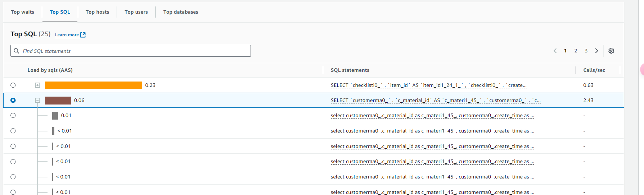Viewport: 644px width, 195px height.
Task: Click the SQL statements column header
Action: (x=350, y=70)
